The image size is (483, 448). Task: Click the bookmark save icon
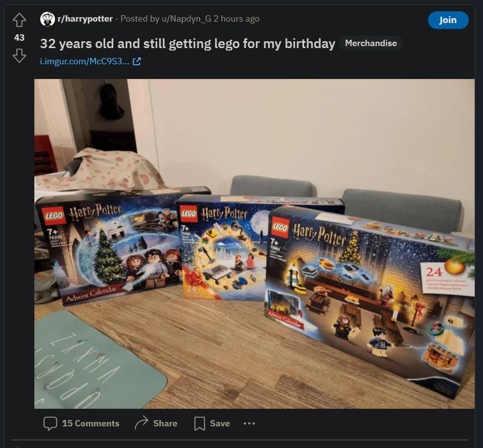tap(200, 423)
